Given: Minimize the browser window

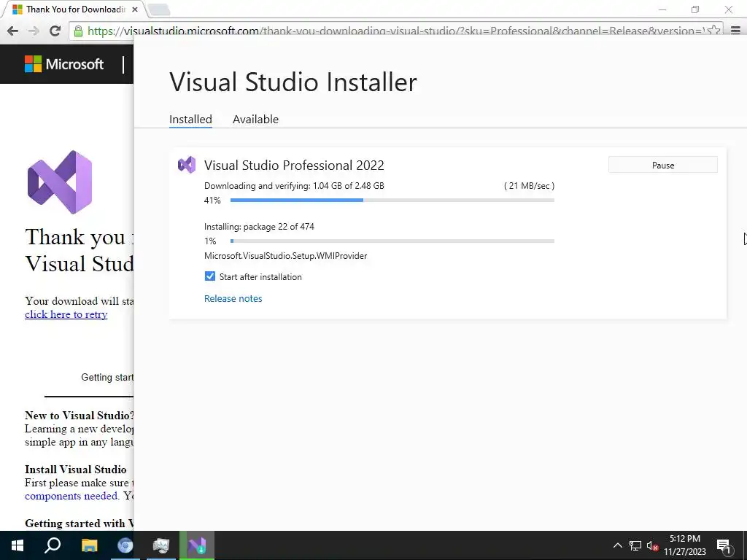Looking at the screenshot, I should pos(662,9).
